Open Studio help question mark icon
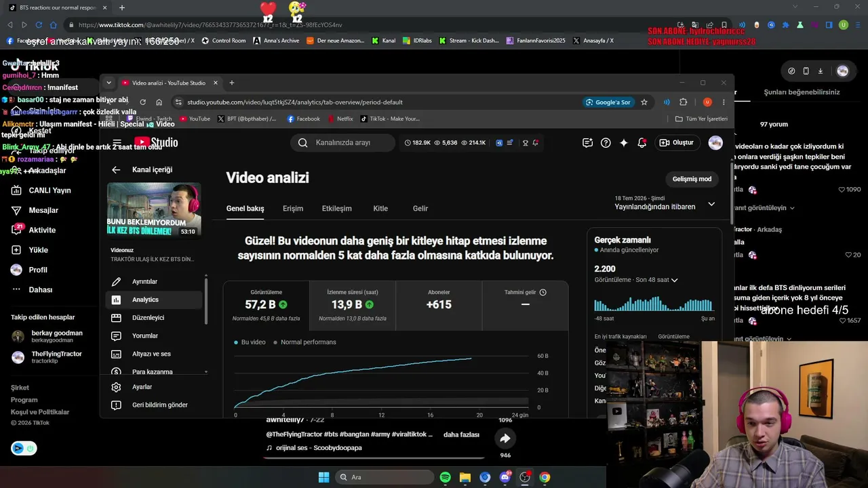Image resolution: width=868 pixels, height=488 pixels. (606, 142)
